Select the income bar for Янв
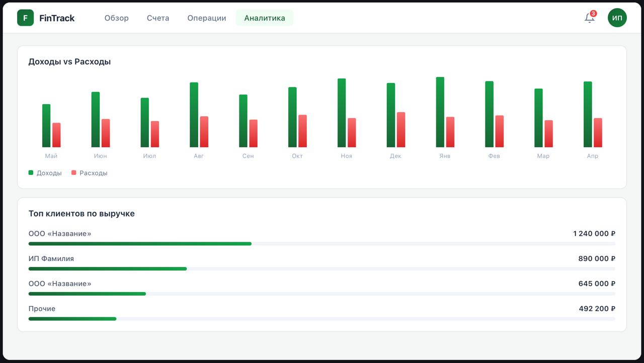644x363 pixels. click(440, 112)
